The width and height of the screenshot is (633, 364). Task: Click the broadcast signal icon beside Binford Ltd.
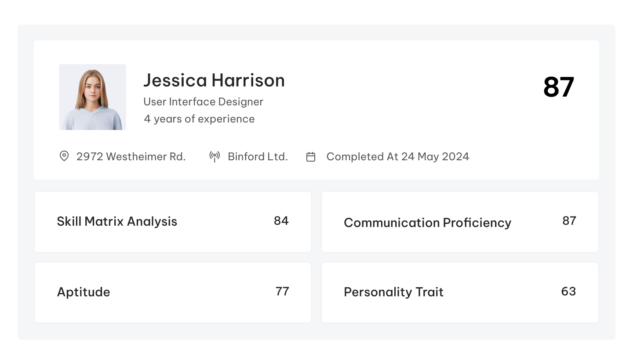(x=215, y=156)
